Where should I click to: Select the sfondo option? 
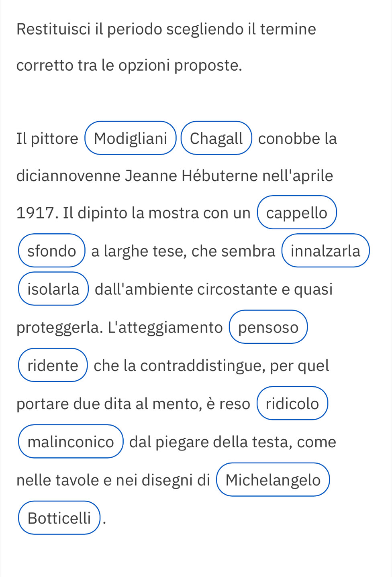(x=52, y=251)
